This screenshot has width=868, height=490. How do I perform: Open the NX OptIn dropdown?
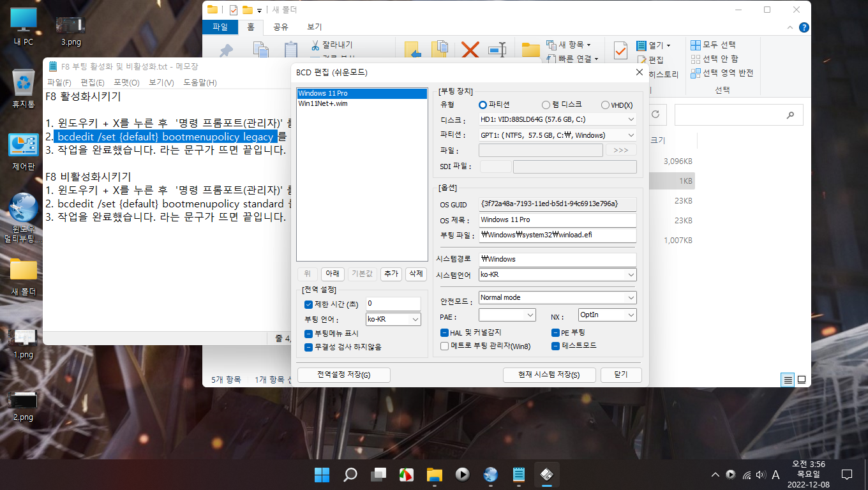tap(607, 315)
